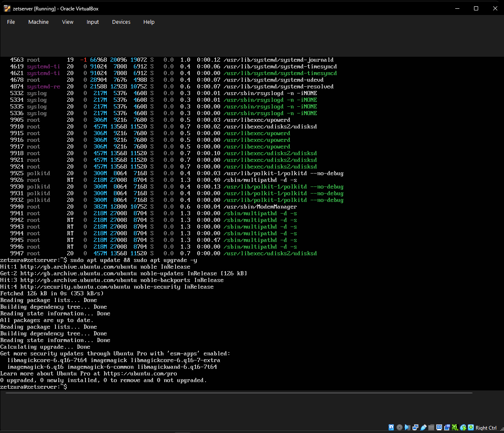Click the recording status icon

point(447,427)
